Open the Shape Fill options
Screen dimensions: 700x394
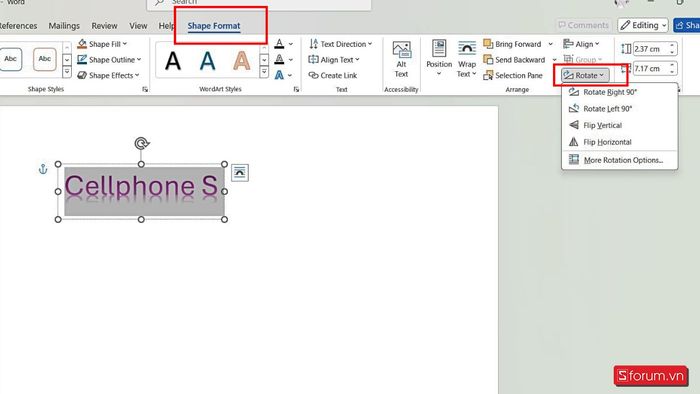point(102,44)
